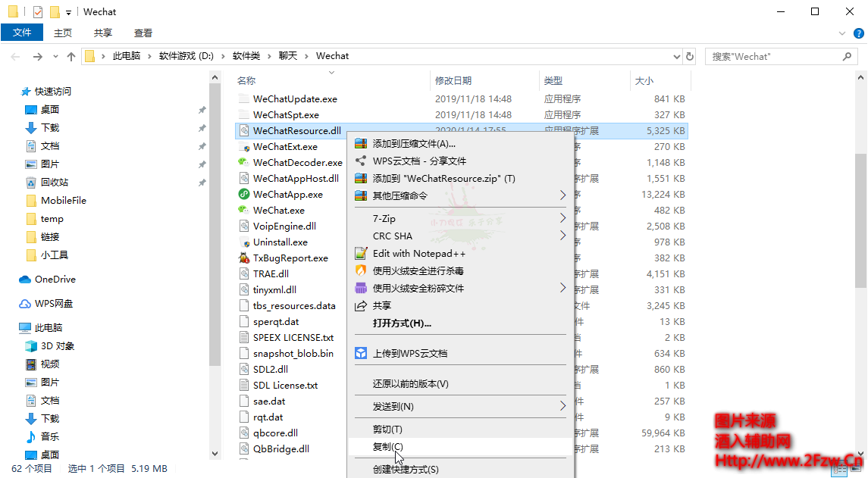Open the 共享 ribbon tab
This screenshot has height=478, width=868.
click(x=103, y=33)
